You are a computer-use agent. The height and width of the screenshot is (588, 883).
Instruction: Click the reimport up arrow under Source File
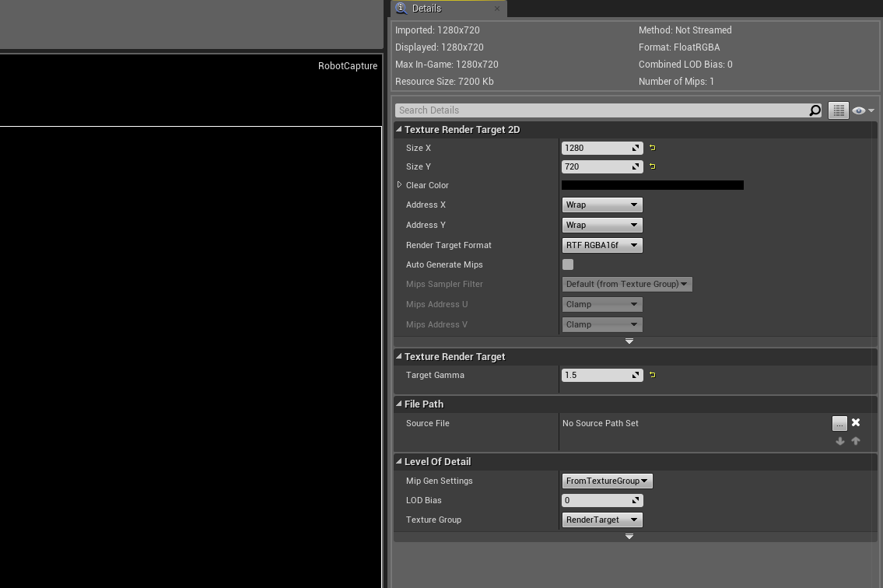(x=855, y=441)
